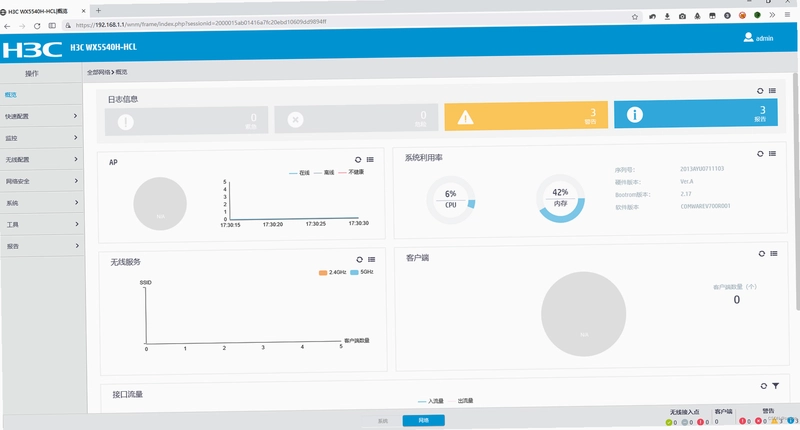Refresh the 日志信息 log panel
This screenshot has width=800, height=430.
point(760,91)
